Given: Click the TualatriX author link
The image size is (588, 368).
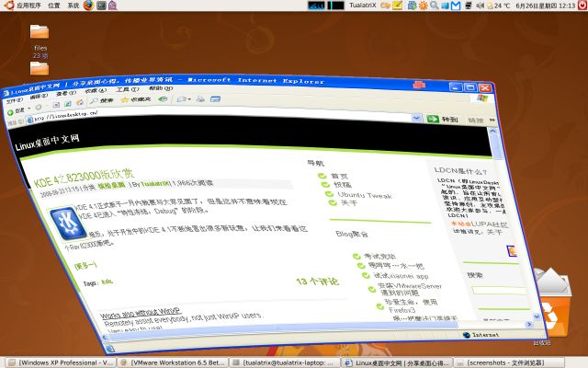Looking at the screenshot, I should [x=155, y=183].
